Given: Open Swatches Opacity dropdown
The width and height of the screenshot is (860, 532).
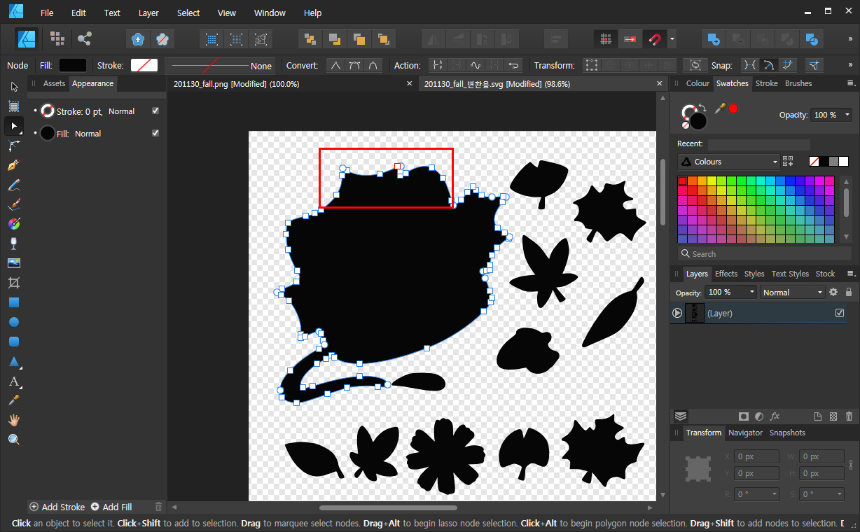Looking at the screenshot, I should (x=847, y=115).
